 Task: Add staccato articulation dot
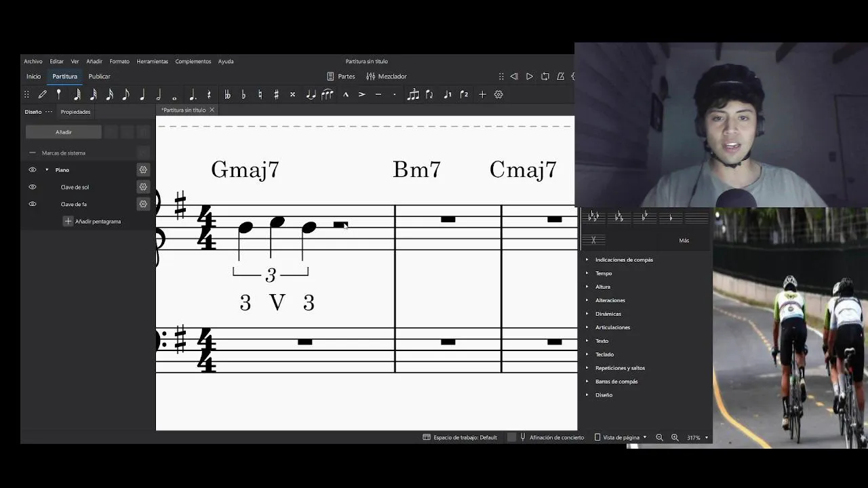pos(394,95)
